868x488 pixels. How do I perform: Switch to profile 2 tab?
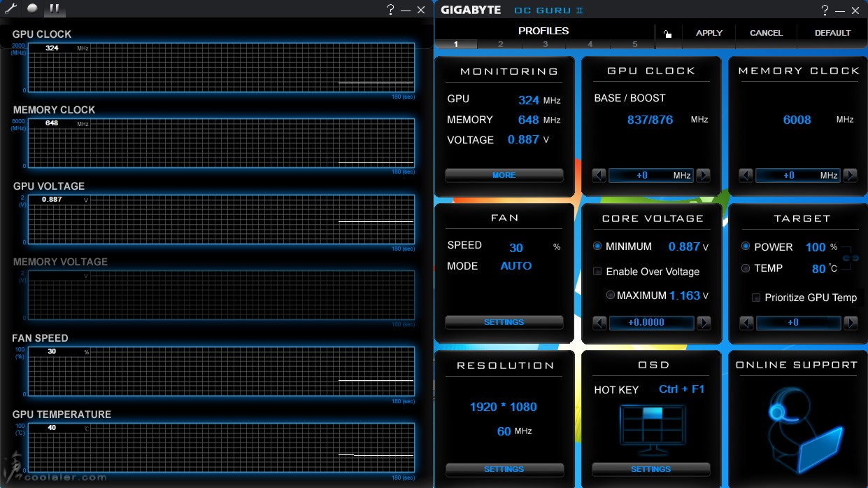pyautogui.click(x=501, y=44)
